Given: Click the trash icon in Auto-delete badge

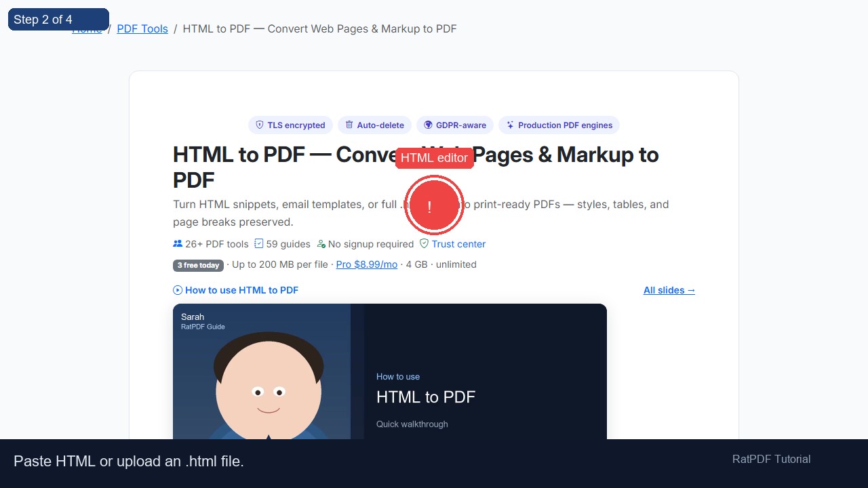Looking at the screenshot, I should (x=349, y=125).
